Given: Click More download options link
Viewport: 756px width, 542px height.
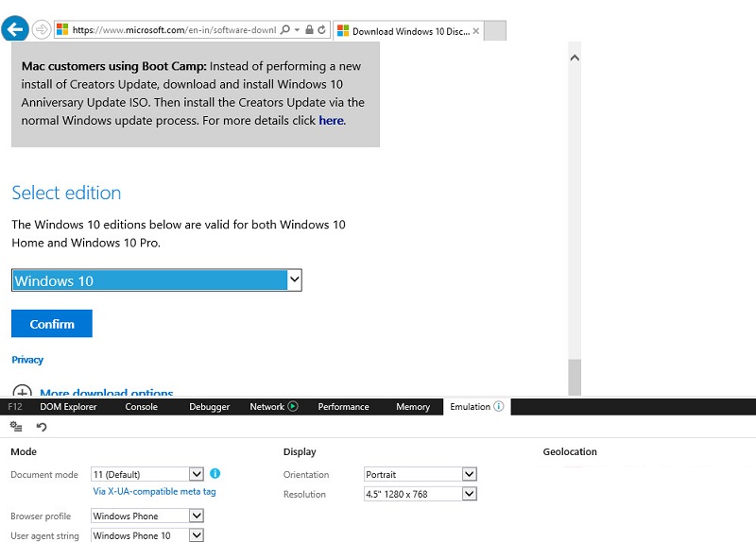Looking at the screenshot, I should click(107, 393).
